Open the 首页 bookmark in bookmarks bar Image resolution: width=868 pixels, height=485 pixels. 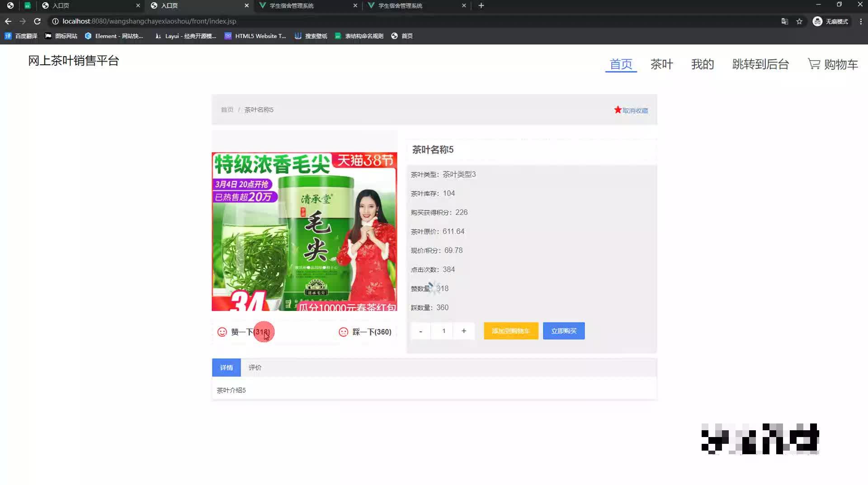click(402, 36)
